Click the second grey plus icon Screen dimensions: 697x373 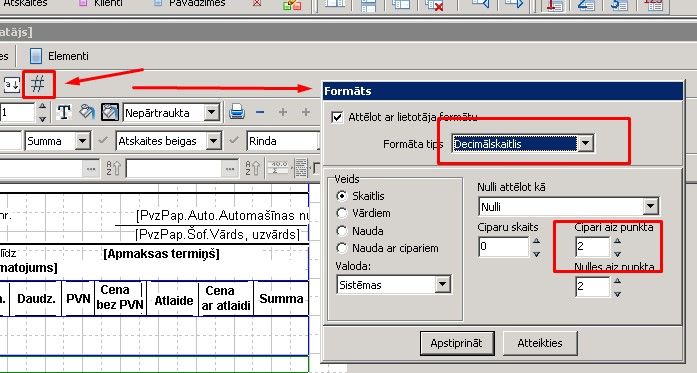305,112
